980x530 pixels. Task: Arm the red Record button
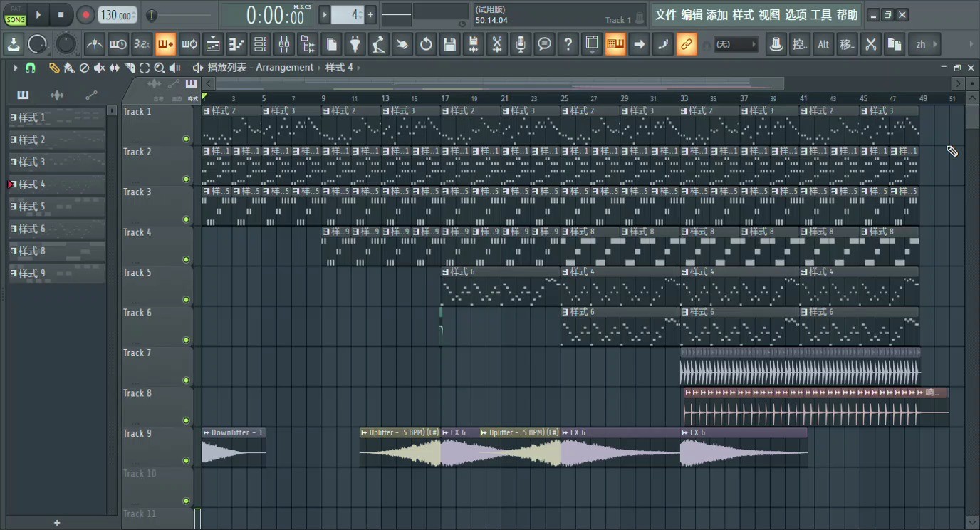tap(85, 15)
